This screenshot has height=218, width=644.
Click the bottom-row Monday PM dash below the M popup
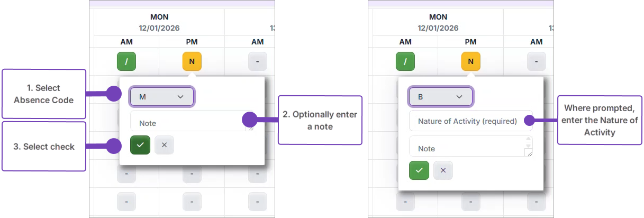[x=192, y=202]
